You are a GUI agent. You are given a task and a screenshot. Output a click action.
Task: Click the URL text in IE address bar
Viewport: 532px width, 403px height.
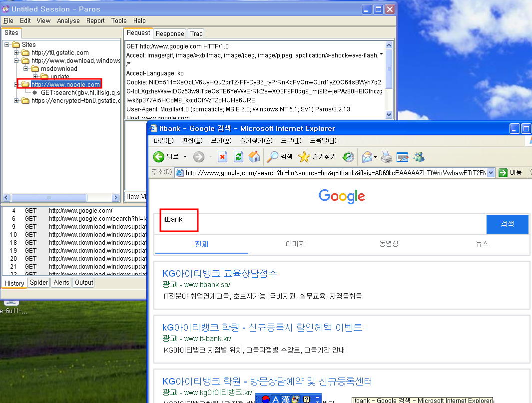[x=336, y=173]
